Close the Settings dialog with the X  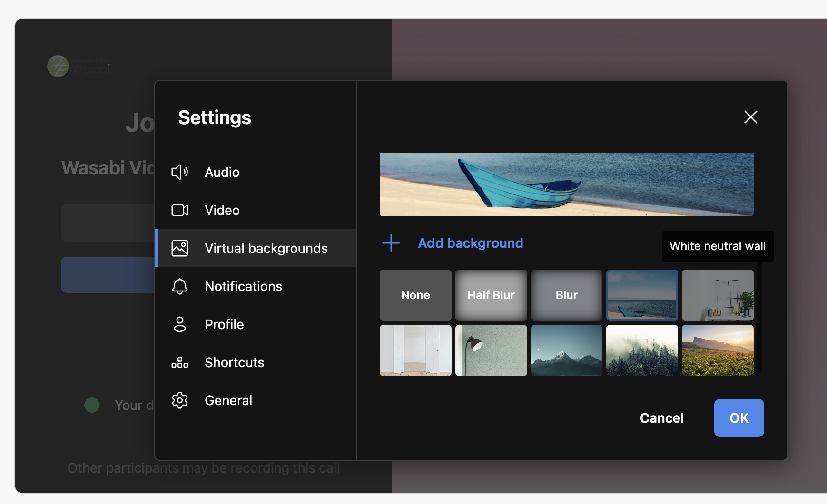tap(751, 117)
